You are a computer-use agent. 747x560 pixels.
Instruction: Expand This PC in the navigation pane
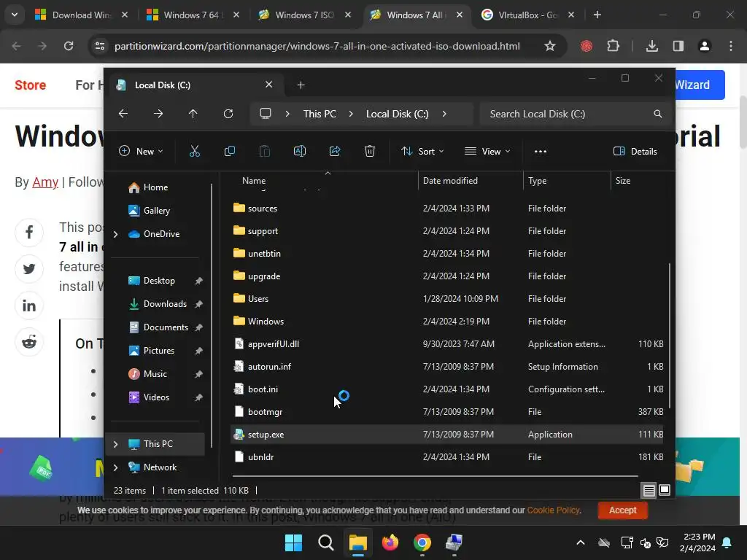(x=115, y=444)
